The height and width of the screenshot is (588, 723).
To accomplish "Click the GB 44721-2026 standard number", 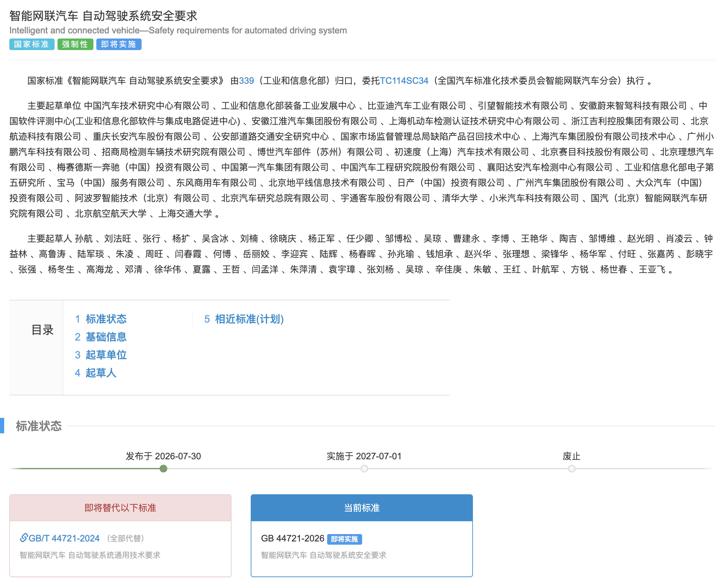I will click(x=292, y=538).
